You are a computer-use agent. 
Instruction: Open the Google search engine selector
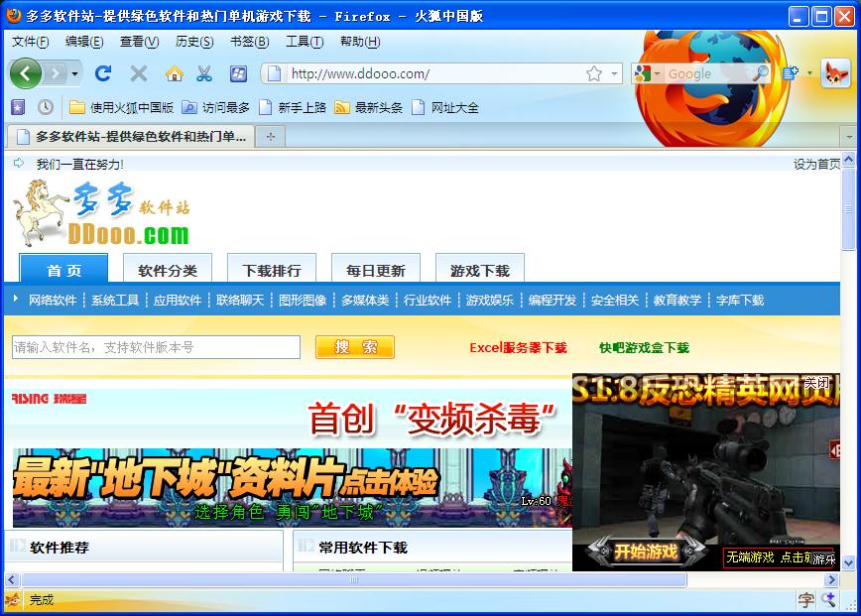647,73
